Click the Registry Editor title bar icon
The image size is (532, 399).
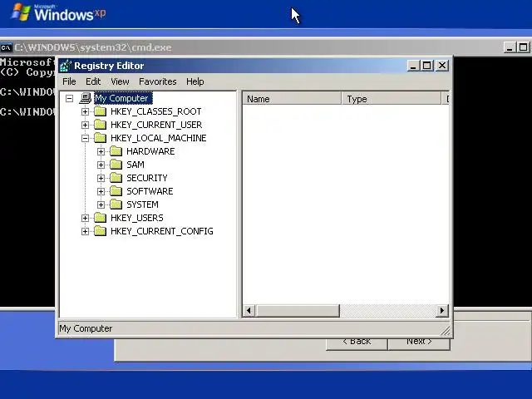[x=66, y=66]
